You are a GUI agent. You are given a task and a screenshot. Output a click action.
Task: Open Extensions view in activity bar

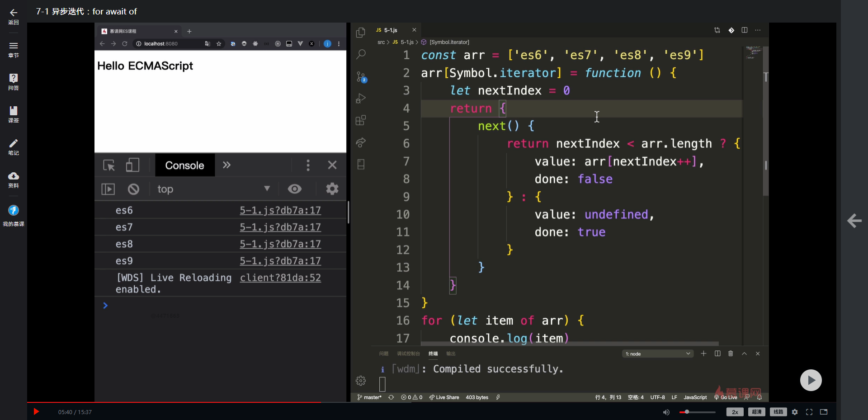tap(361, 120)
